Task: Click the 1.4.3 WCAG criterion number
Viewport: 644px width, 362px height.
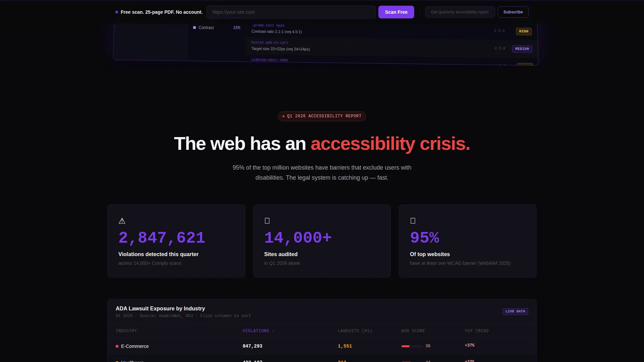Action: 499,31
